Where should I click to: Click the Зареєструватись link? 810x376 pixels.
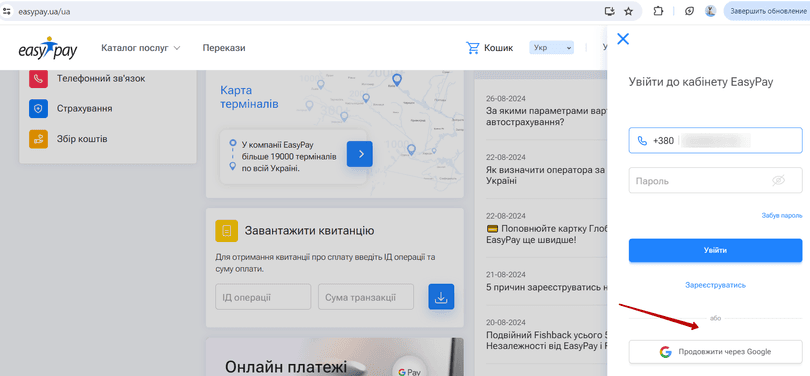point(715,285)
